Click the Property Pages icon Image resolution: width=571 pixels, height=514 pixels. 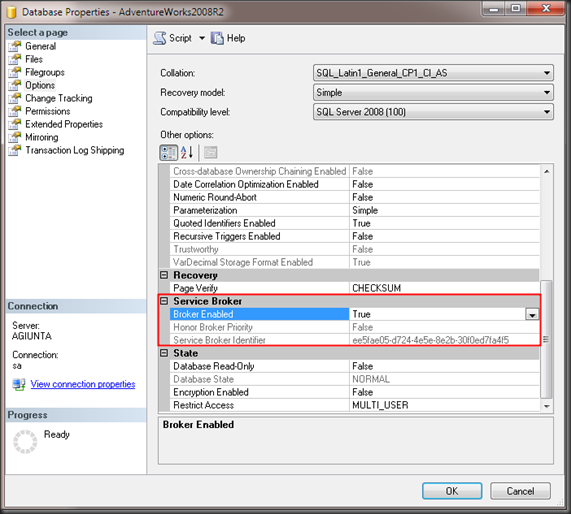210,153
